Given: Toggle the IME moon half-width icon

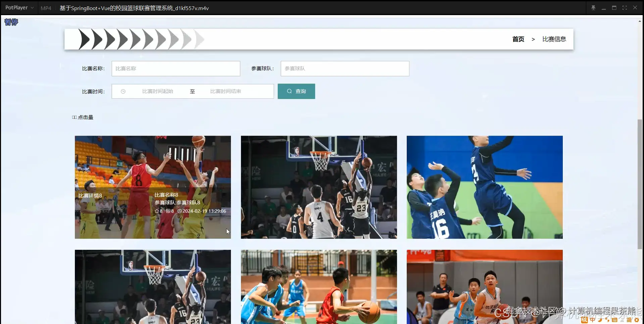Looking at the screenshot, I should point(600,320).
